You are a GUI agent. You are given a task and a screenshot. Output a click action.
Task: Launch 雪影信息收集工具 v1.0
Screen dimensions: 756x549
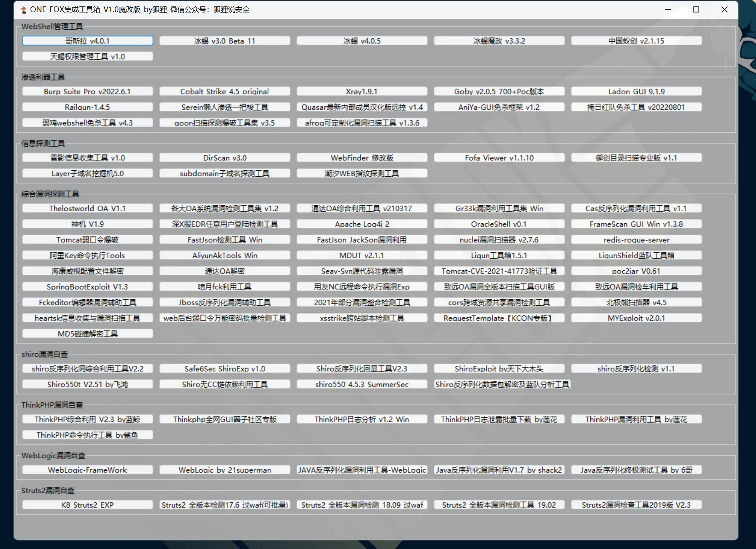pos(87,158)
